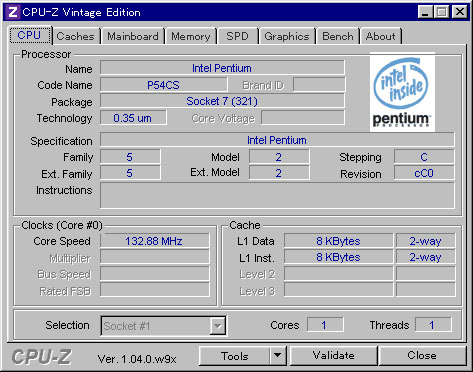Select the Memory tab
Viewport: 473px width, 372px height.
pyautogui.click(x=191, y=36)
